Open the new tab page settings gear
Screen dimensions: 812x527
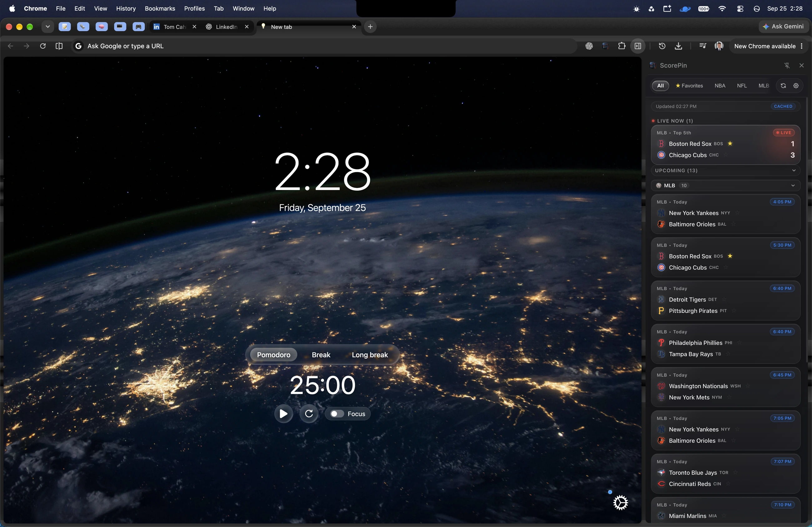pyautogui.click(x=620, y=502)
